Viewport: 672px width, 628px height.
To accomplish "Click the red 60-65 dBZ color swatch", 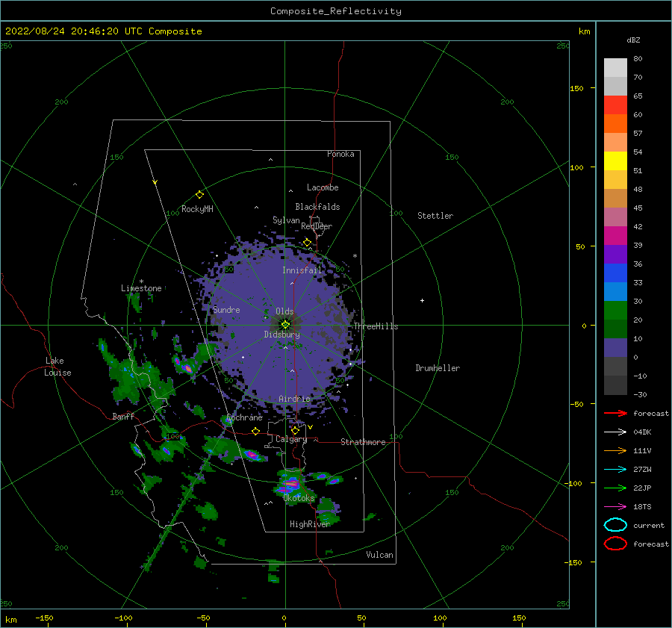I will point(615,105).
